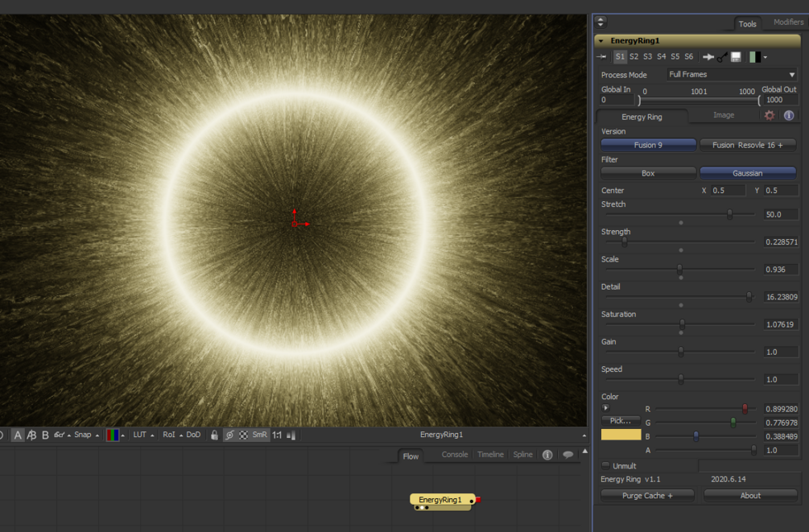This screenshot has height=532, width=809.
Task: Click the Detail slider handle
Action: click(x=749, y=297)
